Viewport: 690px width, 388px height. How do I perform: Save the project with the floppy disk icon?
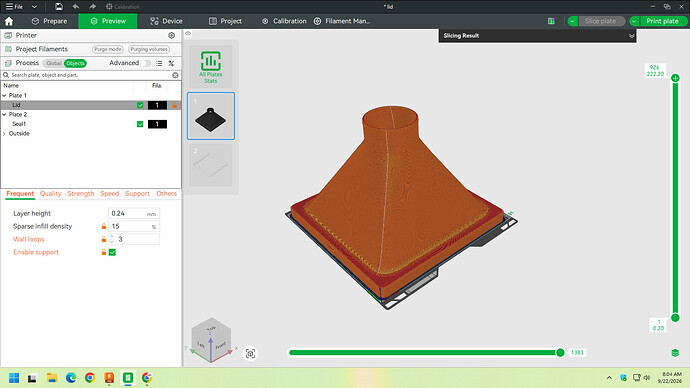point(59,7)
